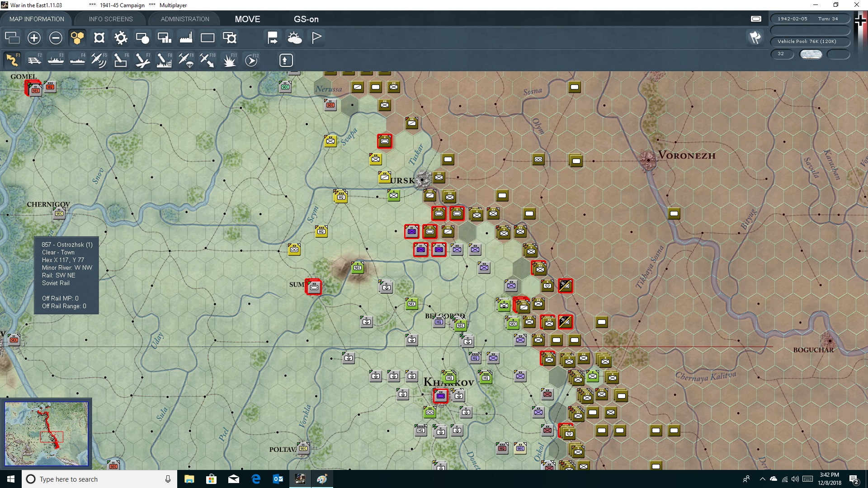The height and width of the screenshot is (488, 868).
Task: Select F2 rail mode track icon
Action: coord(34,60)
